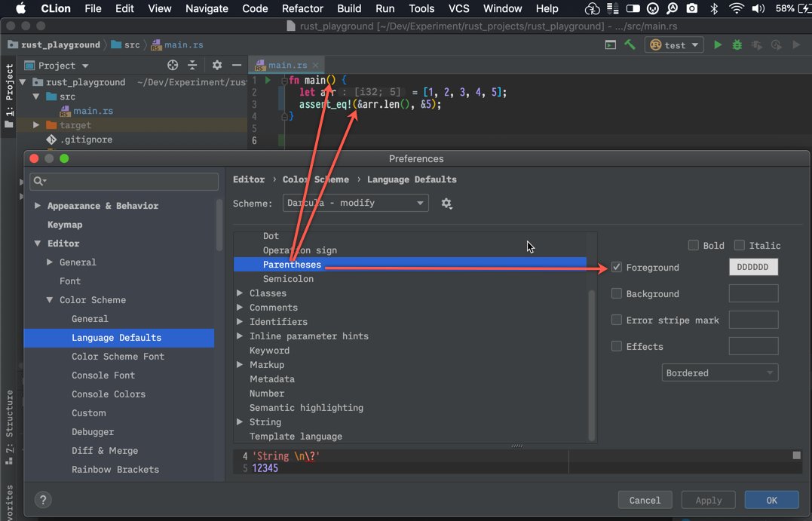Expand Appearance & Behavior settings

(x=37, y=206)
